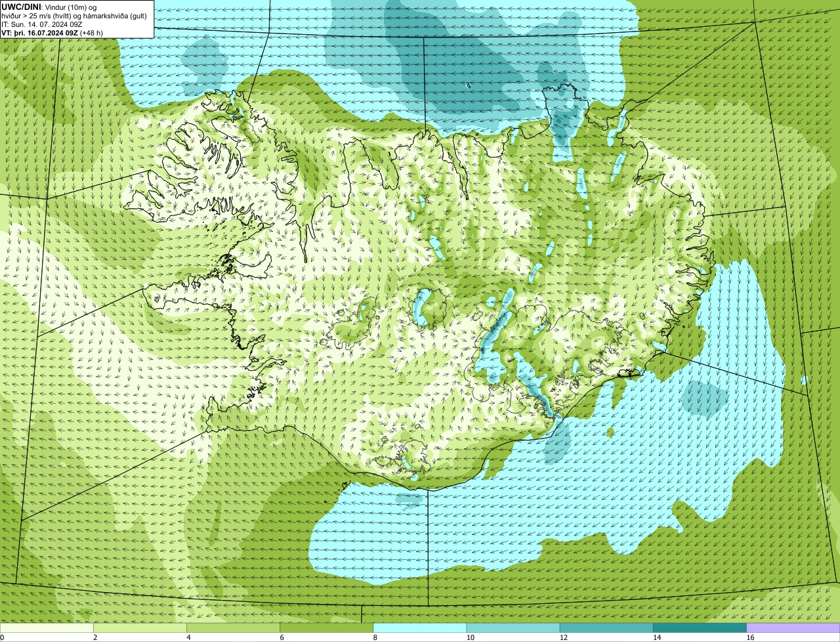Select the 4–6 m/s green legend segment
840x642 pixels.
point(233,628)
